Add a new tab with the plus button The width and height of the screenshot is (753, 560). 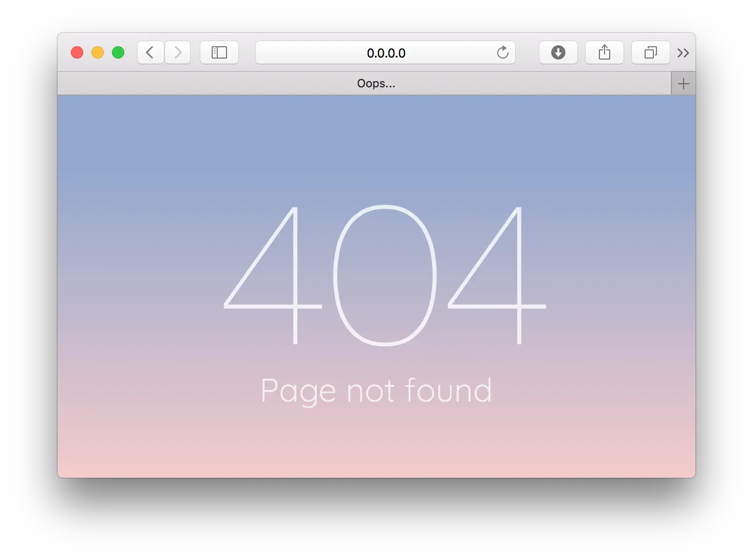pyautogui.click(x=684, y=84)
